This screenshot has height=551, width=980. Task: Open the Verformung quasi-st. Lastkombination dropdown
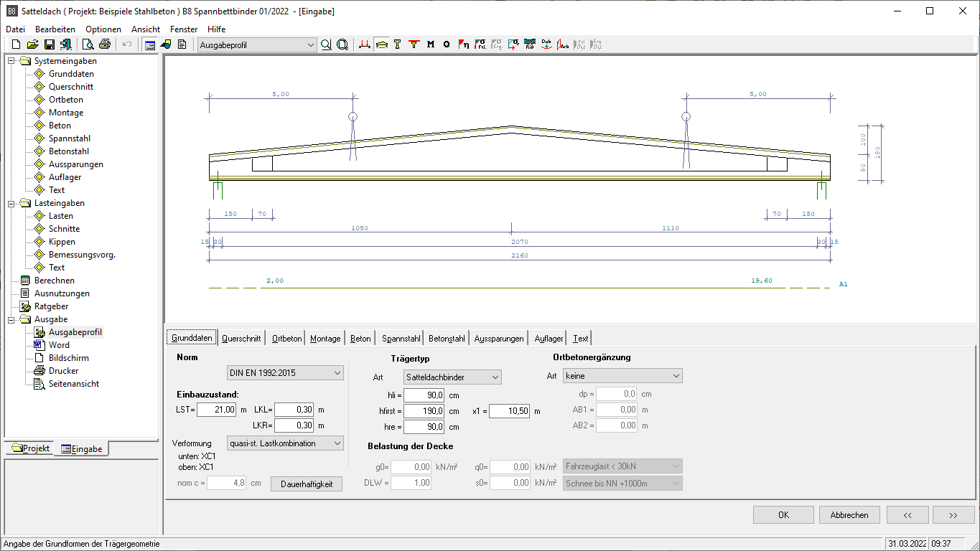(284, 443)
